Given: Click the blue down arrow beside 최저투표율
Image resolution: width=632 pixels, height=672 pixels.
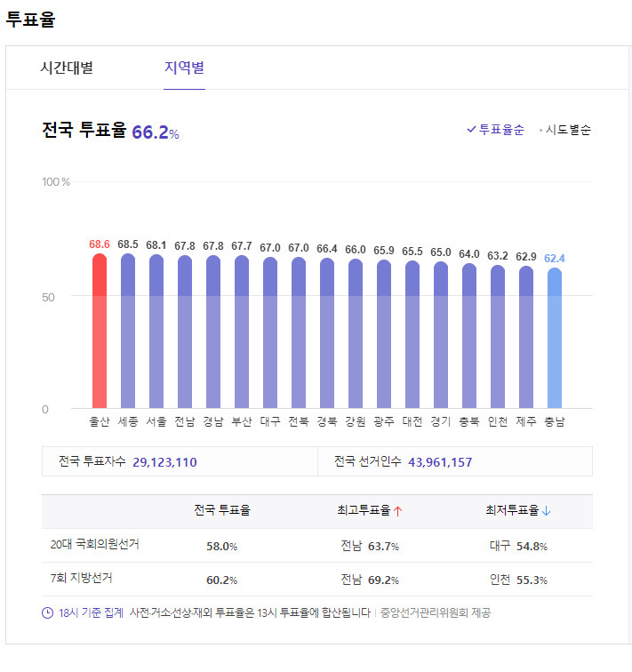Looking at the screenshot, I should coord(547,511).
